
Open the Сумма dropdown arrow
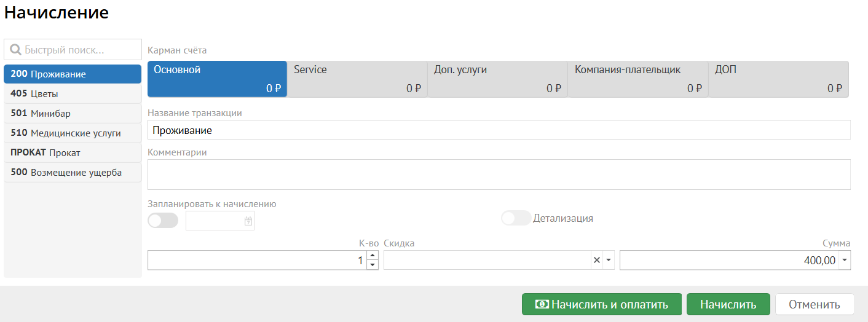(845, 260)
